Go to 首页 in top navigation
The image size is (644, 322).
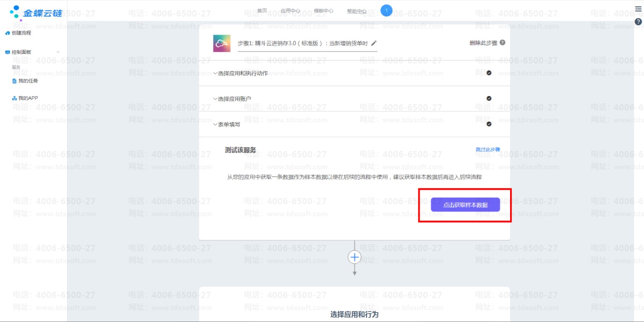[262, 11]
